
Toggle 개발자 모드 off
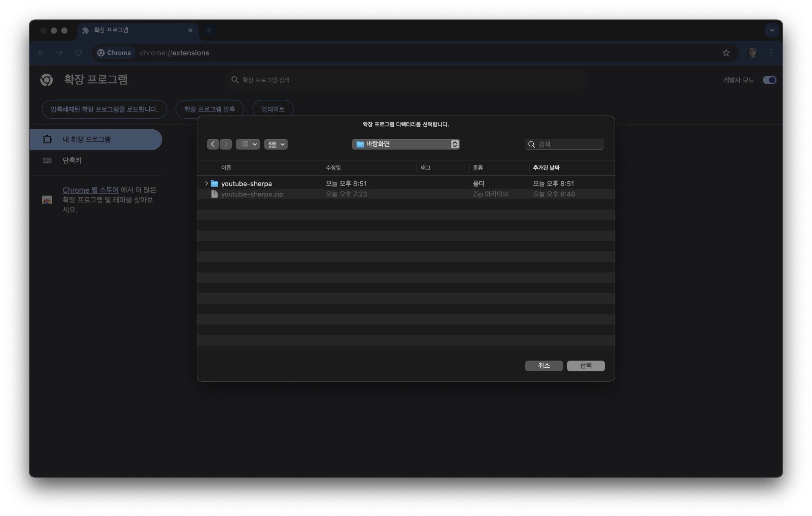click(769, 80)
